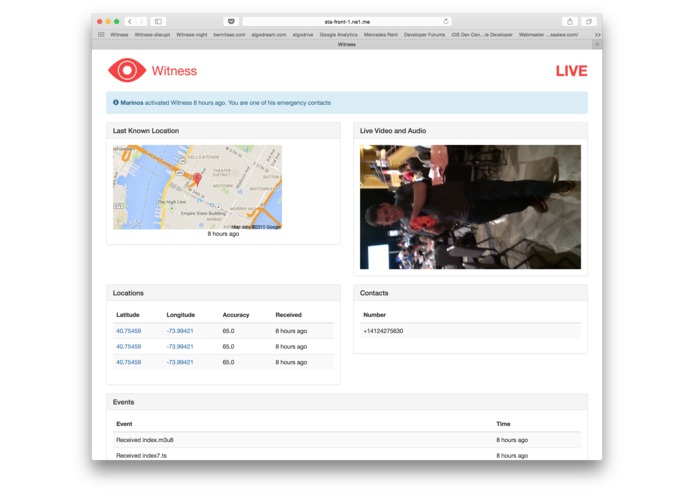Click the red map pin marker
Viewport: 695px width, 494px height.
[198, 178]
